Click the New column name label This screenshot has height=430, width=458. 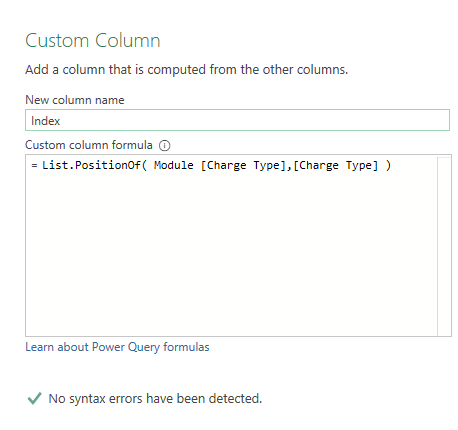[x=75, y=100]
